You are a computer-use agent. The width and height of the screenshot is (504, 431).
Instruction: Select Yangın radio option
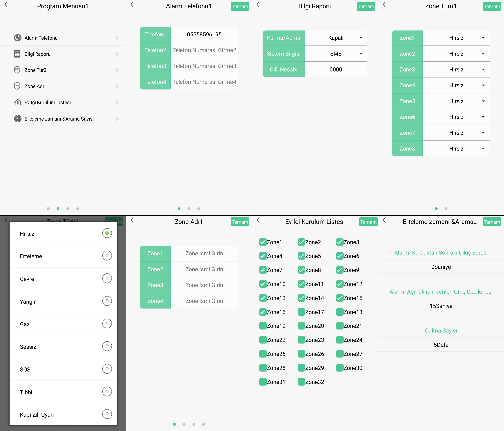pyautogui.click(x=107, y=301)
